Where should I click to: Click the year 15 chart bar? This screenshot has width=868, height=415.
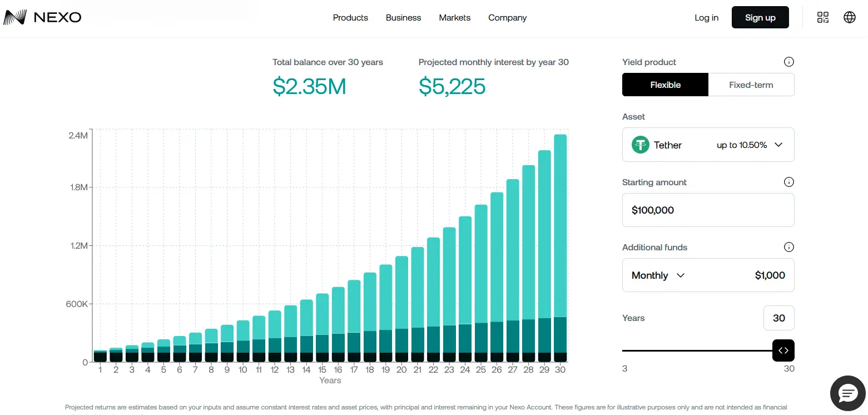click(322, 328)
